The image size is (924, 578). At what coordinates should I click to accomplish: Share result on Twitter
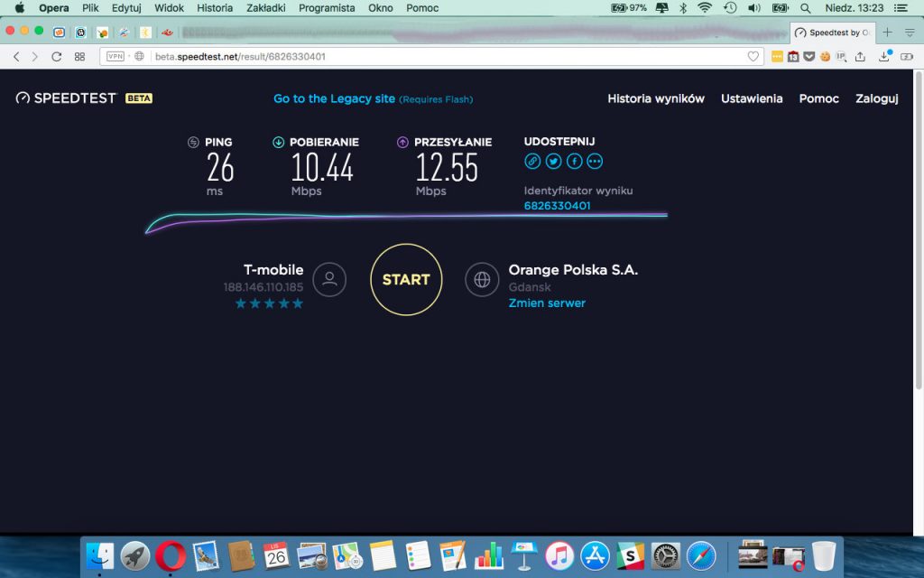(553, 161)
